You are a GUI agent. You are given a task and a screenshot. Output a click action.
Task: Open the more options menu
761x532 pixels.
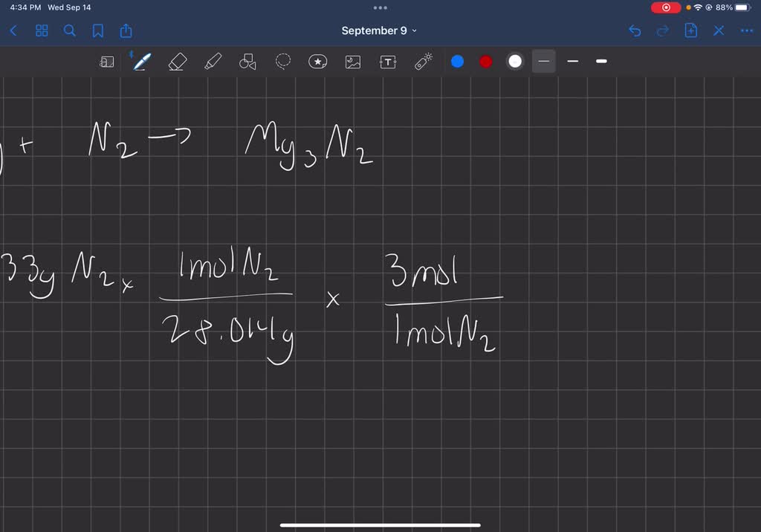tap(746, 30)
